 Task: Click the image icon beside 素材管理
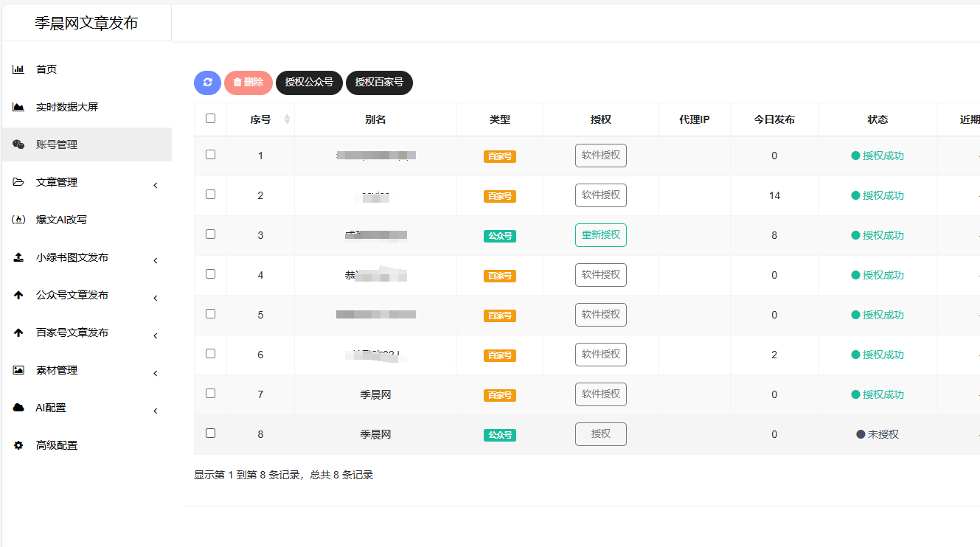pos(18,370)
